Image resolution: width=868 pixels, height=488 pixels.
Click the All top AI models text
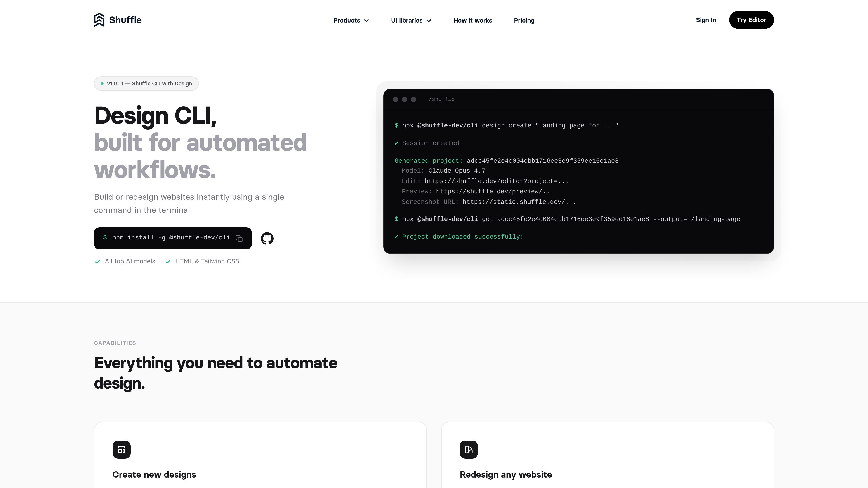tap(130, 261)
